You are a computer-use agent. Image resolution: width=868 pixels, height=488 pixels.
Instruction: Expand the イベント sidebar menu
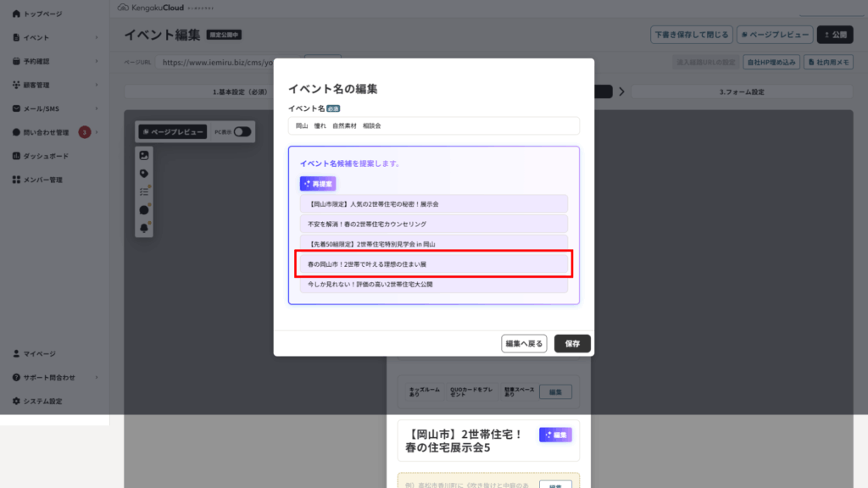pyautogui.click(x=54, y=37)
